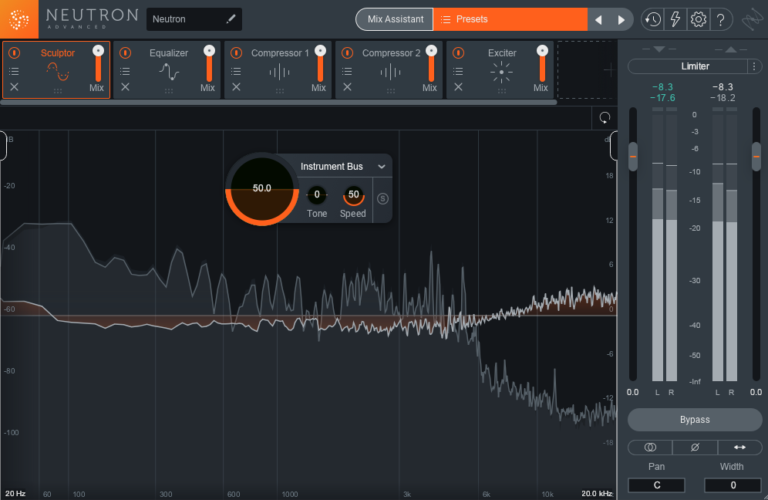The width and height of the screenshot is (768, 500).
Task: Launch the Mix Assistant
Action: click(394, 19)
